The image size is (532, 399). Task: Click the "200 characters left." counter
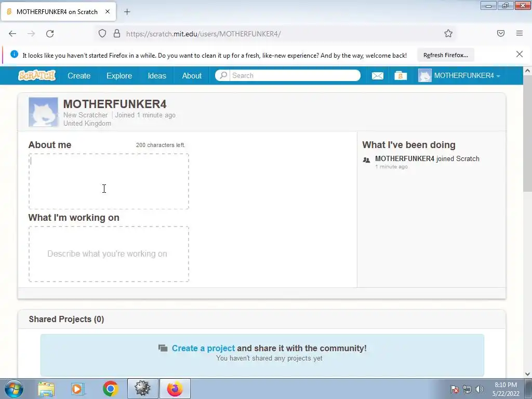click(x=161, y=145)
